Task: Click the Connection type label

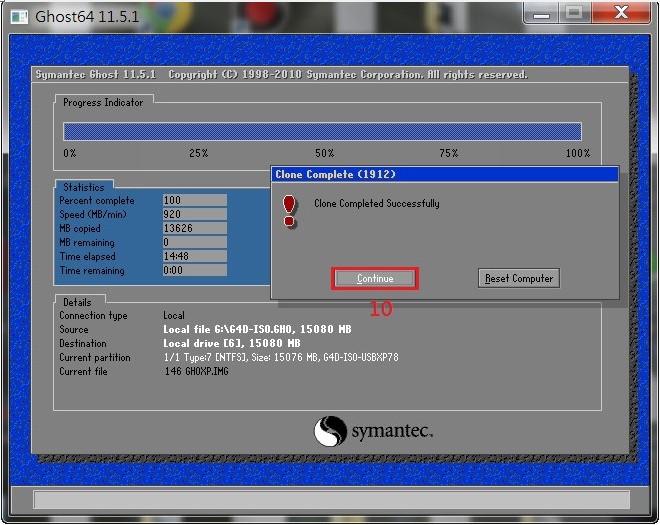Action: 93,315
